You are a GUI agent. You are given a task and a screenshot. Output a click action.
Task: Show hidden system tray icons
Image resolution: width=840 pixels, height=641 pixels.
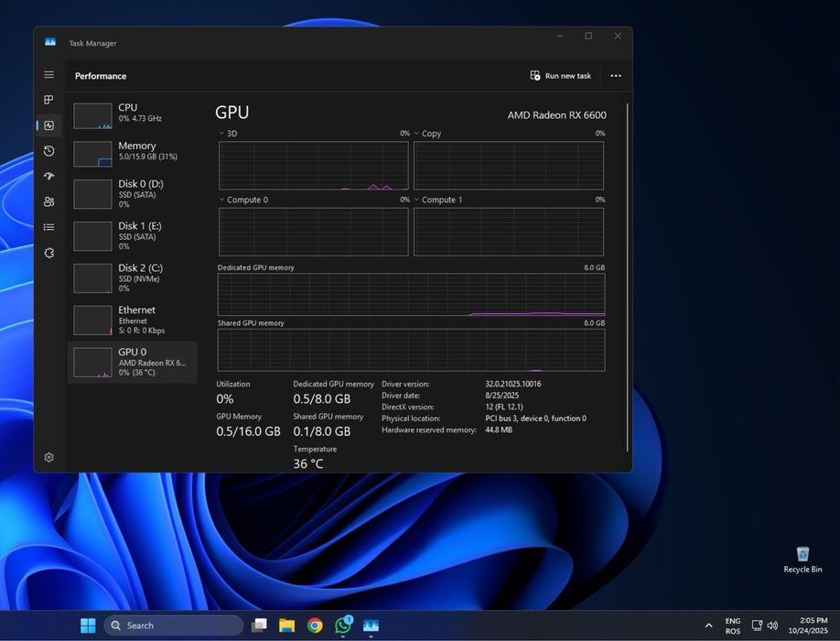click(x=709, y=625)
